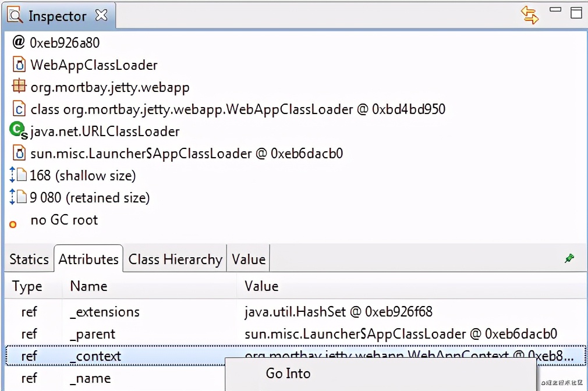Click the green superclass icon beside java.net.URLClassLoader
The height and width of the screenshot is (391, 588).
tap(18, 131)
